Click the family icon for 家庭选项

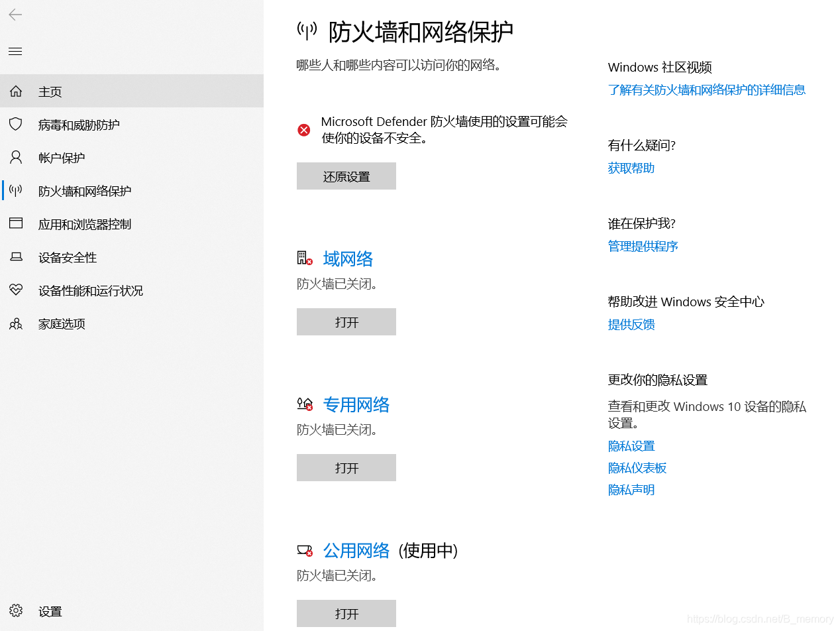[16, 323]
